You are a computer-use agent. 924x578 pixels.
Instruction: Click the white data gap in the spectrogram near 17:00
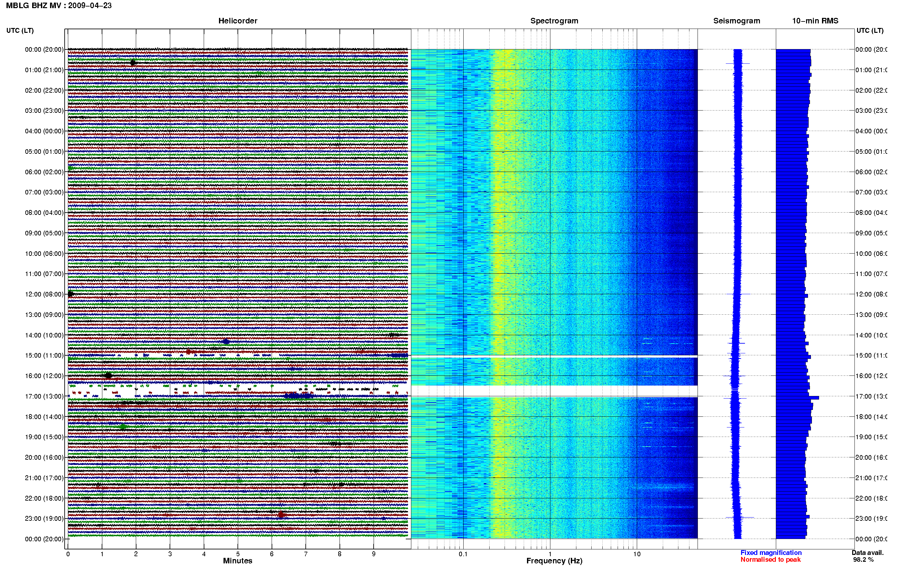pos(554,391)
